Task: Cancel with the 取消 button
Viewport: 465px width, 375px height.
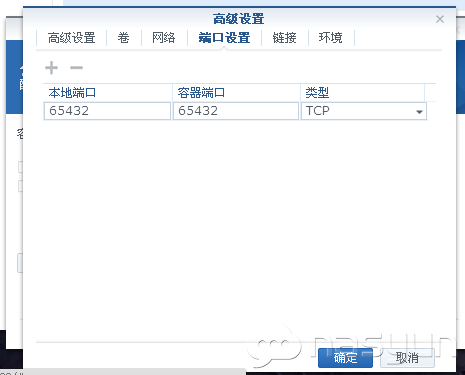Action: 407,358
